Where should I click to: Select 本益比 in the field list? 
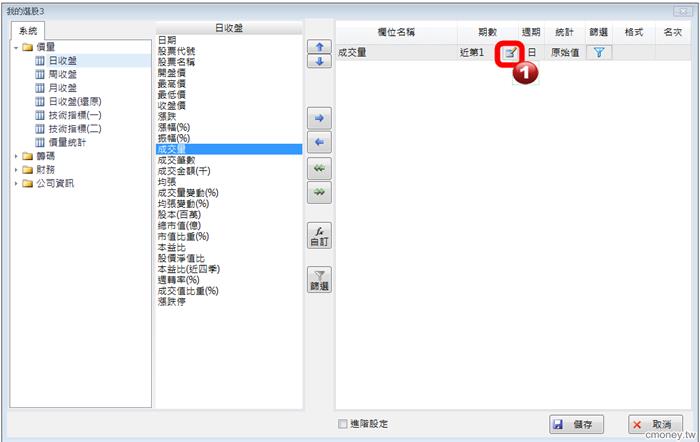click(171, 247)
